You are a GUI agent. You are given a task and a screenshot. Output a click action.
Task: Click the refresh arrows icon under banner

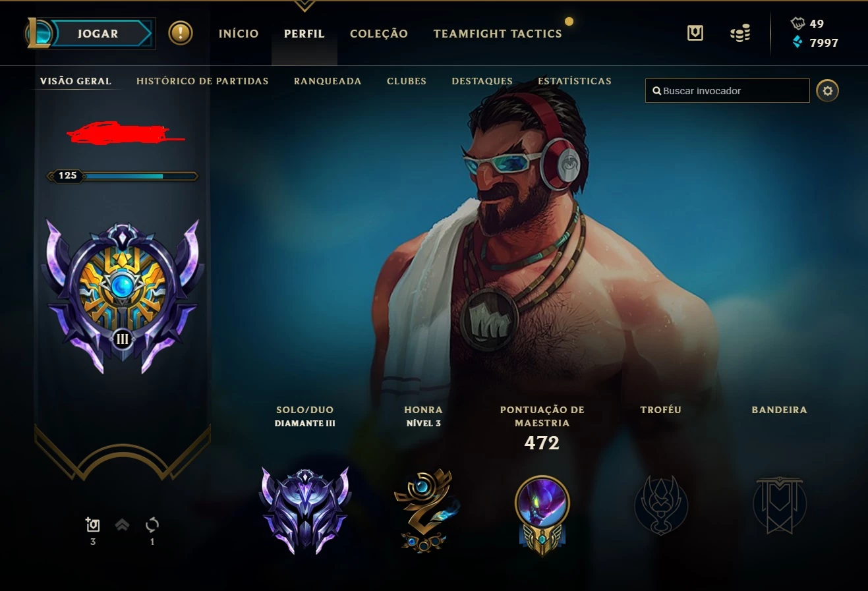(x=152, y=525)
